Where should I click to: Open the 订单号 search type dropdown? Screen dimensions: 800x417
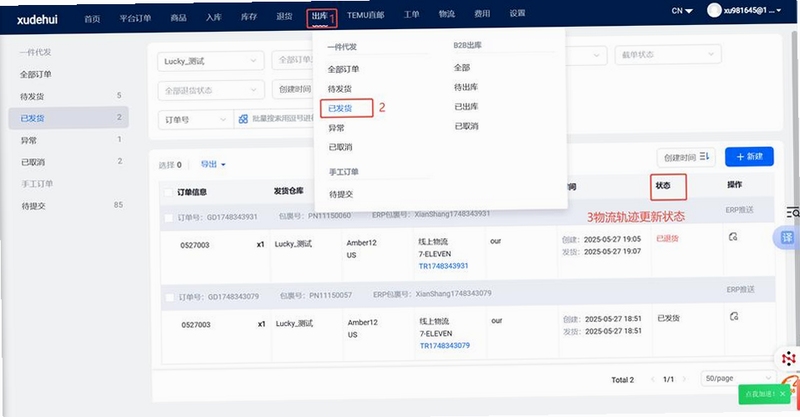[195, 120]
